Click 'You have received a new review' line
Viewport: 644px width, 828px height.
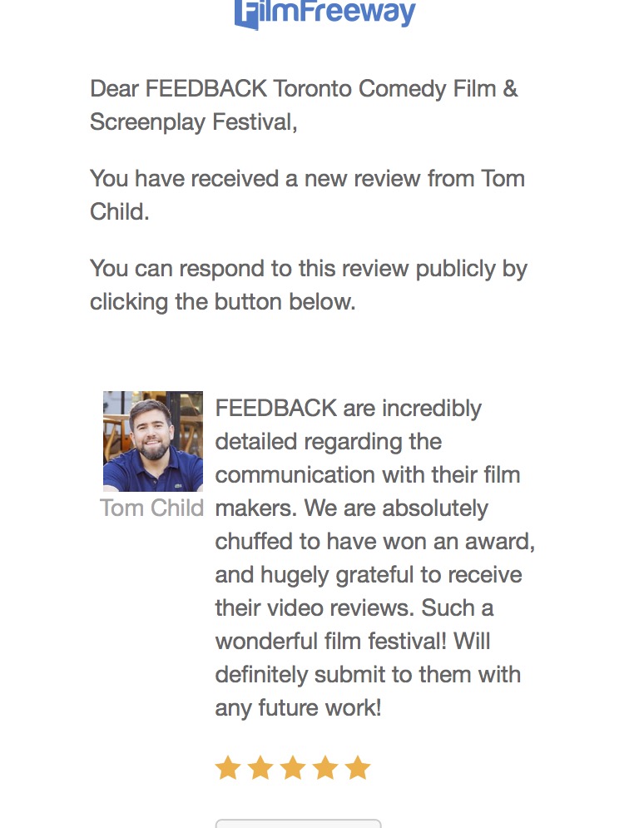point(306,178)
